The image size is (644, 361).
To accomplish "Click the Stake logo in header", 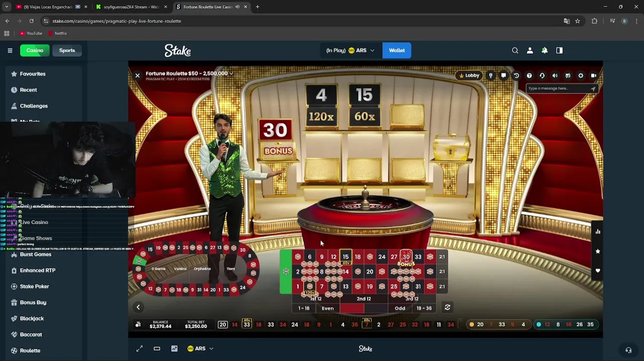I will click(x=178, y=51).
